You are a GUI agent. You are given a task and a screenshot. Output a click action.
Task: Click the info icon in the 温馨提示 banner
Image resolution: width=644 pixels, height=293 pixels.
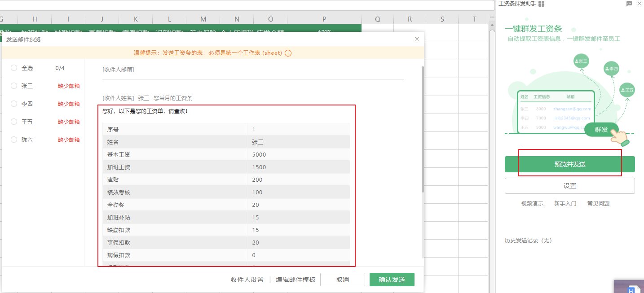pos(288,52)
